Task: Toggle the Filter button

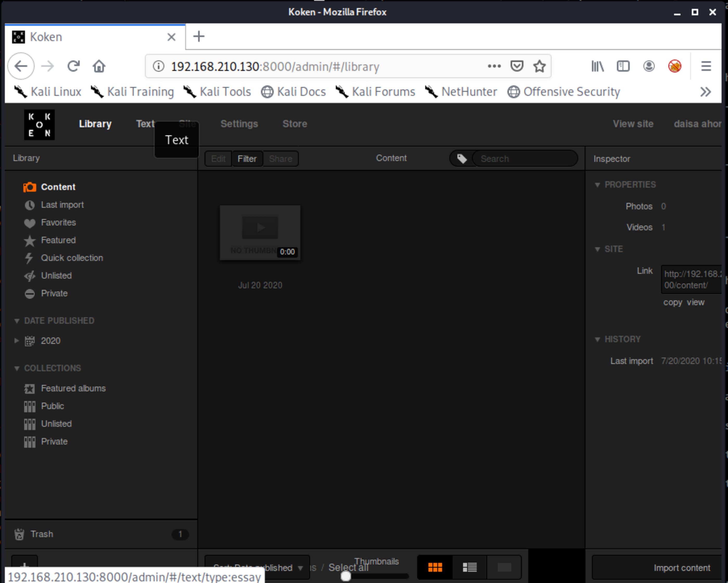Action: [247, 159]
